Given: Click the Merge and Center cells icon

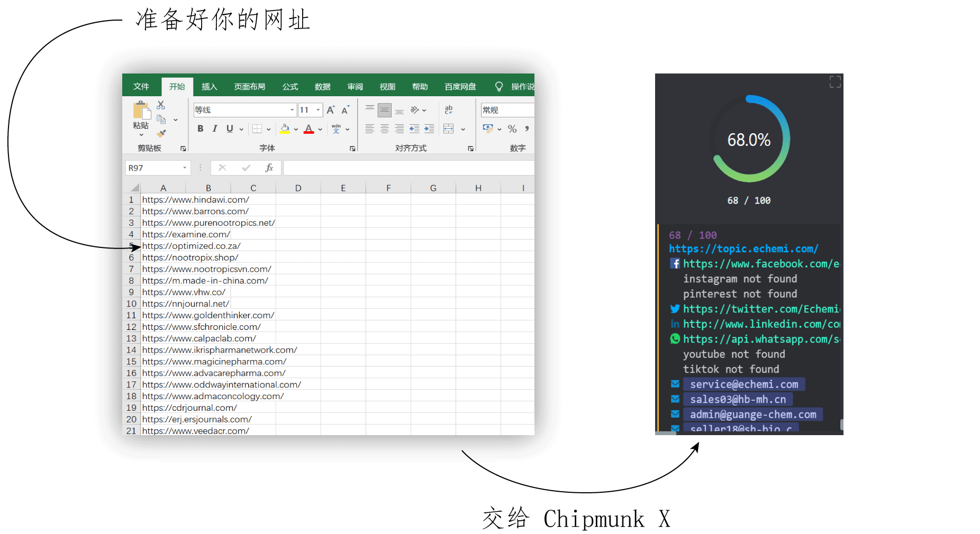Looking at the screenshot, I should (449, 128).
